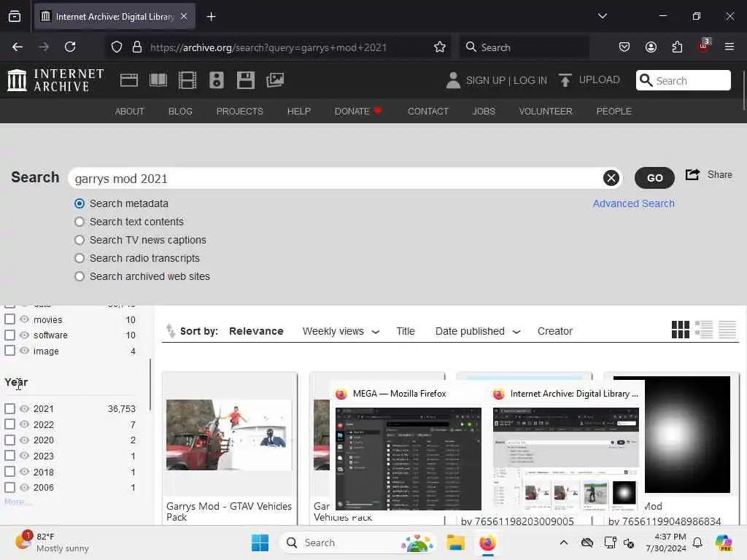Switch to tile grid view
Image resolution: width=747 pixels, height=560 pixels.
681,330
